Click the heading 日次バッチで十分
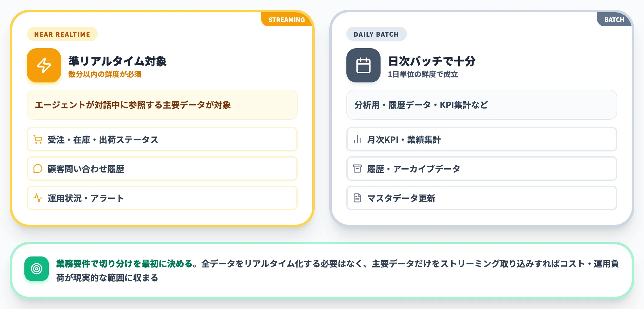 (432, 61)
